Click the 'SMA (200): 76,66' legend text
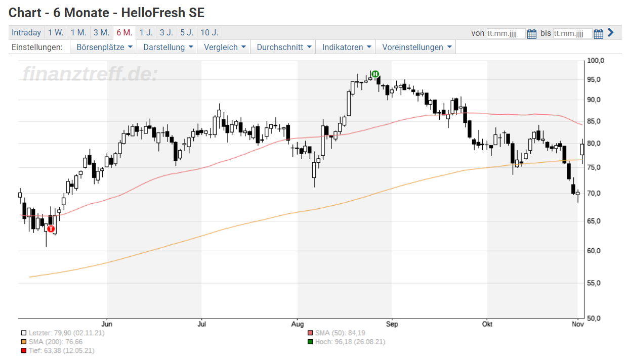Viewport: 627px width, 364px height. point(56,342)
